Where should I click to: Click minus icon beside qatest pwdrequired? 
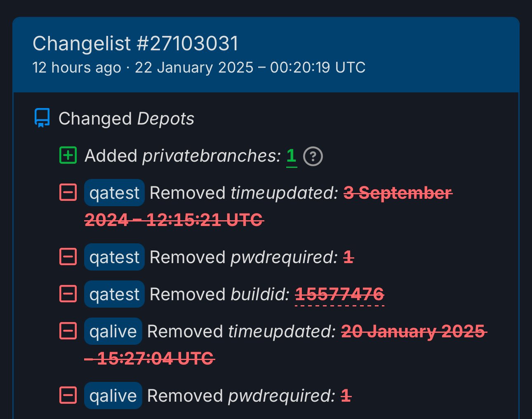pos(68,257)
